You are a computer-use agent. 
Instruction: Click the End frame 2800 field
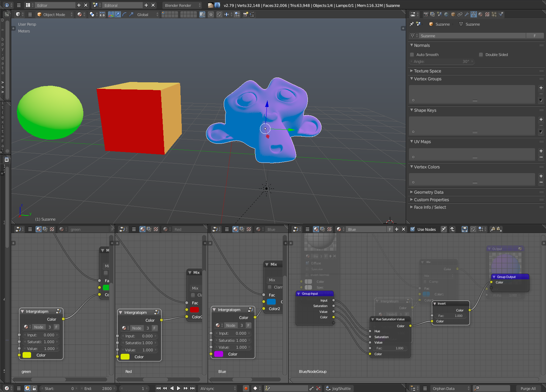click(98, 388)
